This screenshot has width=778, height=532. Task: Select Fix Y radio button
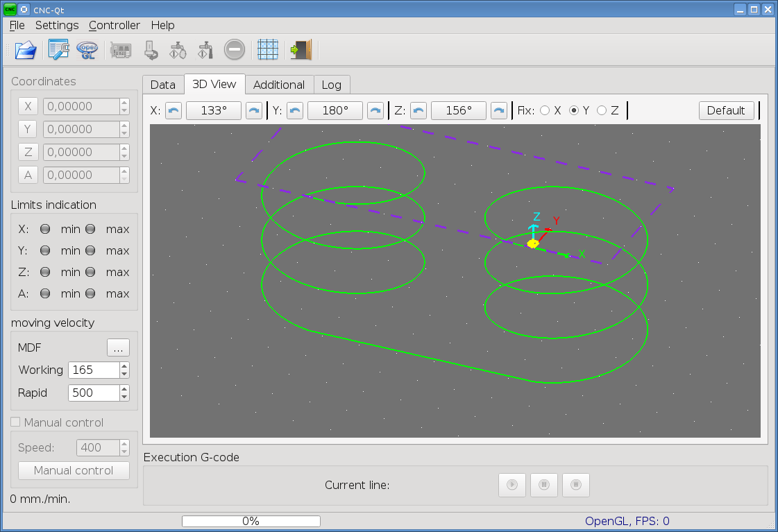pos(574,110)
